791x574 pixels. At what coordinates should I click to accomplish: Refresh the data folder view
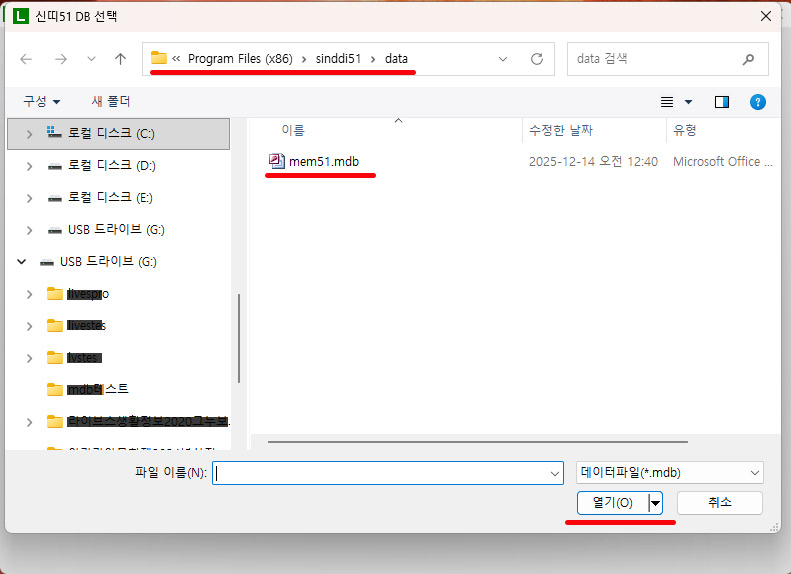tap(537, 59)
